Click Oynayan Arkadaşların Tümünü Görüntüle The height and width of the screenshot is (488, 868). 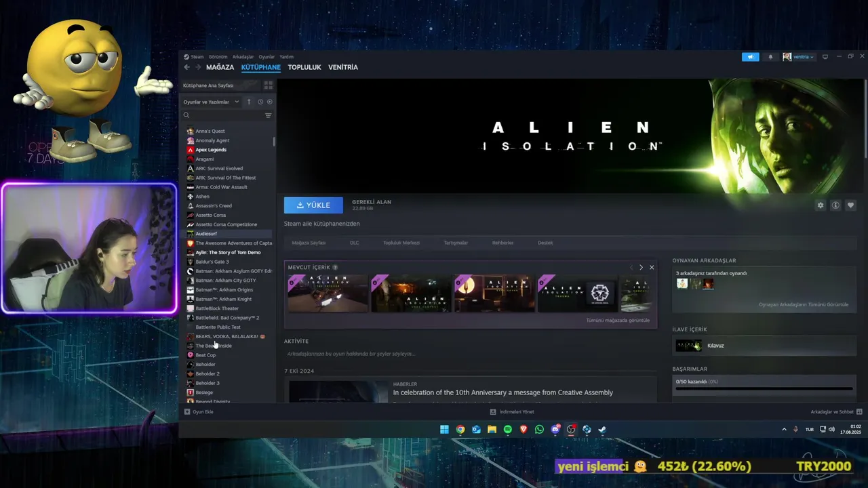click(804, 304)
